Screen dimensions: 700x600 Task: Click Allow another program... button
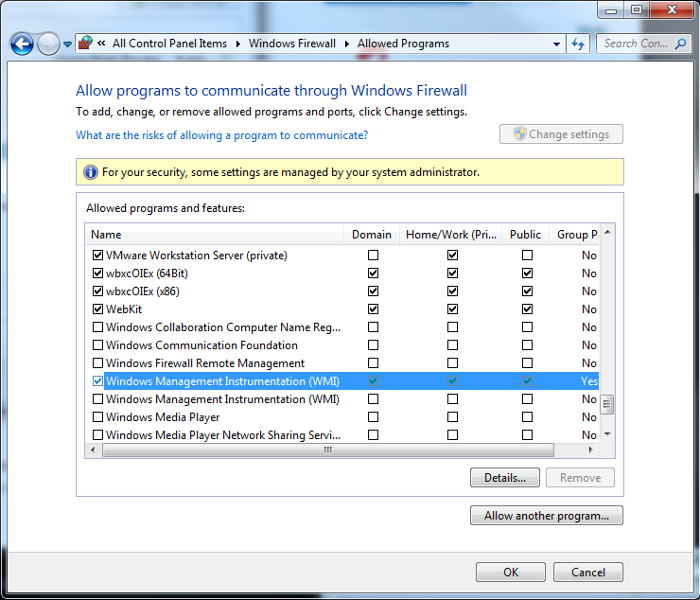(x=547, y=516)
